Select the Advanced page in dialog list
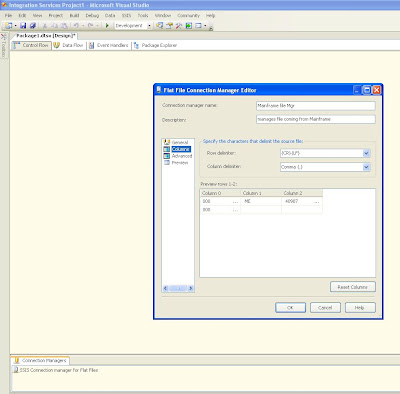This screenshot has height=394, width=400. point(178,156)
